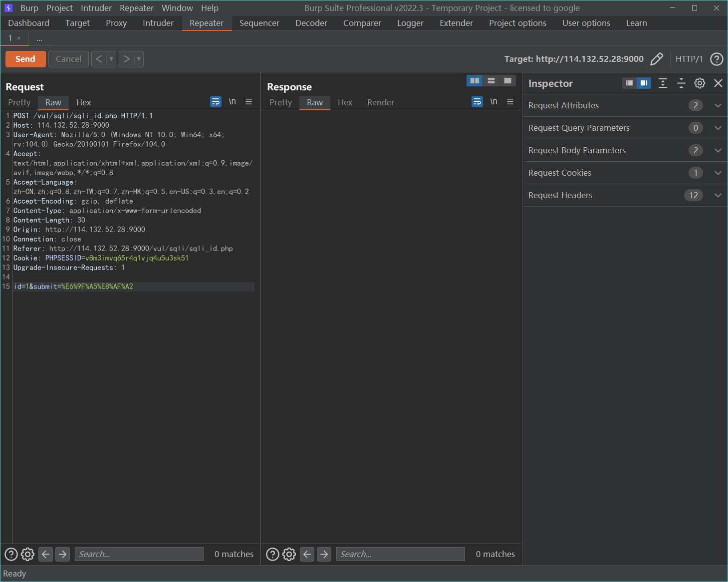
Task: Close the Inspector panel
Action: [718, 83]
